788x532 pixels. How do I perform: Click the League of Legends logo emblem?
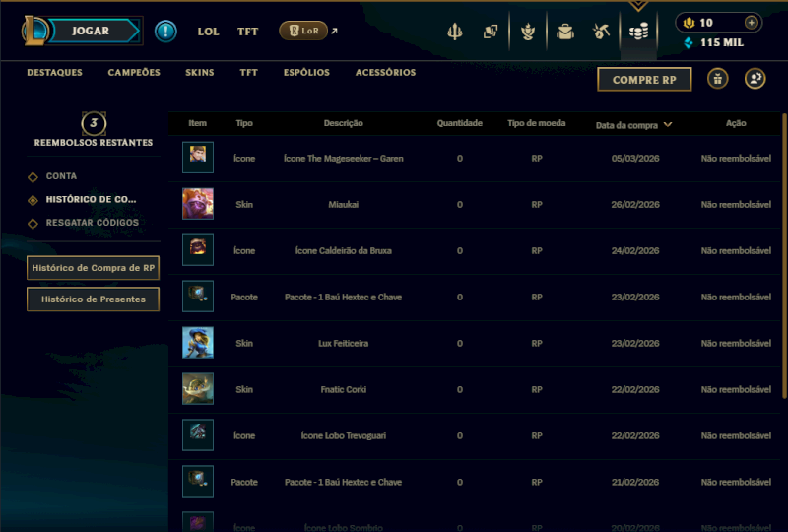34,31
